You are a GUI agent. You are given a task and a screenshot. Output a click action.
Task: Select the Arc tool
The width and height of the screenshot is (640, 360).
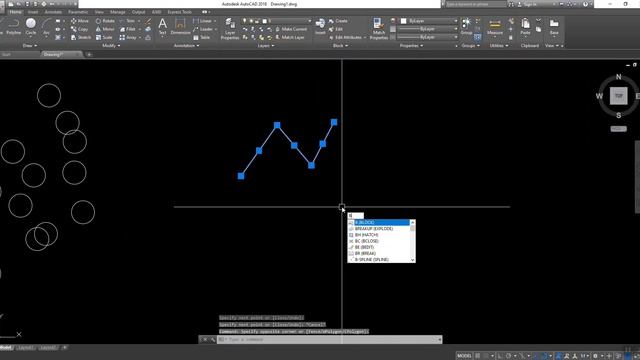point(46,27)
